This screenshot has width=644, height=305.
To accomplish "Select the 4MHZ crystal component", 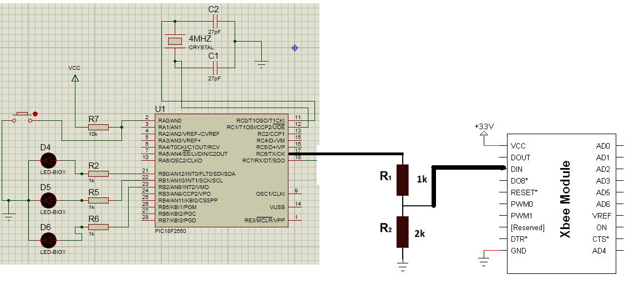I will (x=175, y=42).
